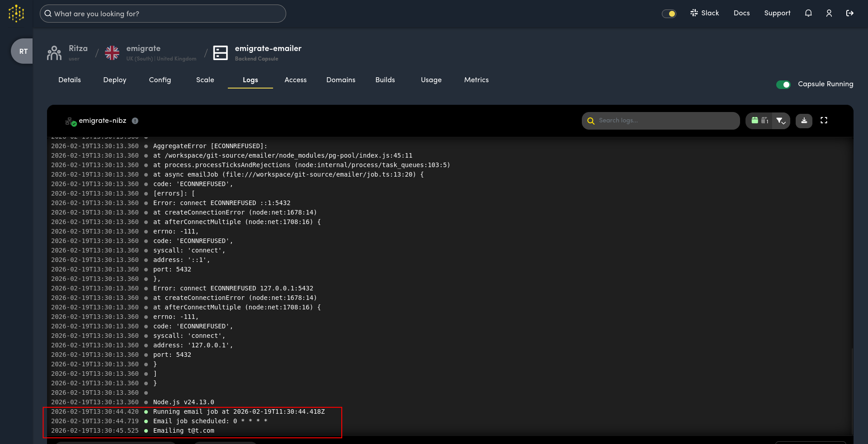Click the info icon beside emigrate-nibz
Image resolution: width=868 pixels, height=444 pixels.
pos(135,121)
